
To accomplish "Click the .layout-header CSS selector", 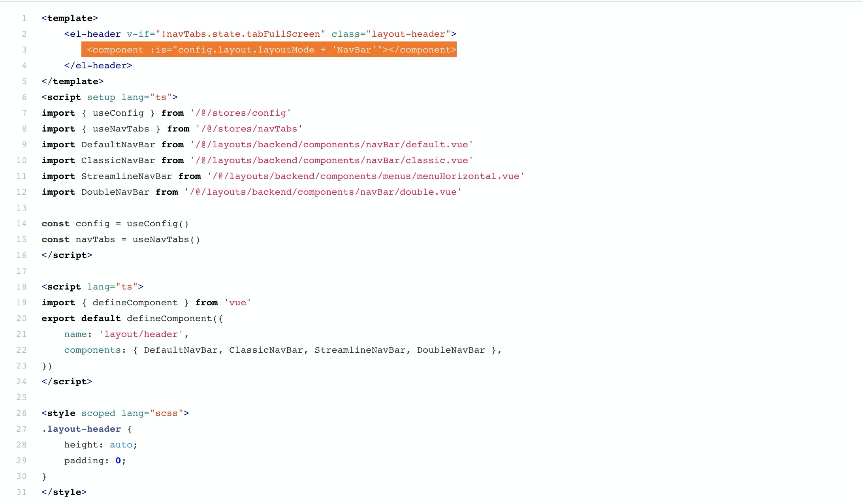I will coord(81,429).
